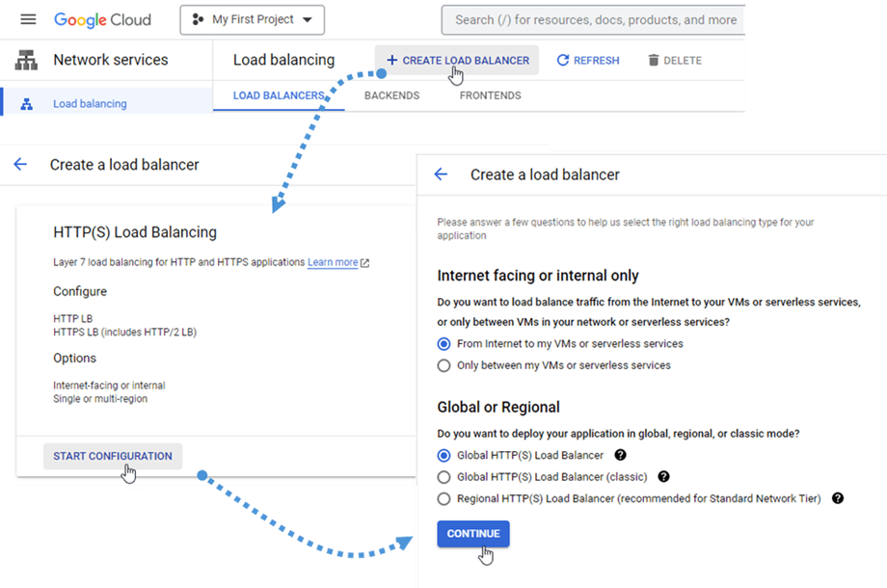Click the Network services icon
The image size is (887, 588).
(26, 60)
